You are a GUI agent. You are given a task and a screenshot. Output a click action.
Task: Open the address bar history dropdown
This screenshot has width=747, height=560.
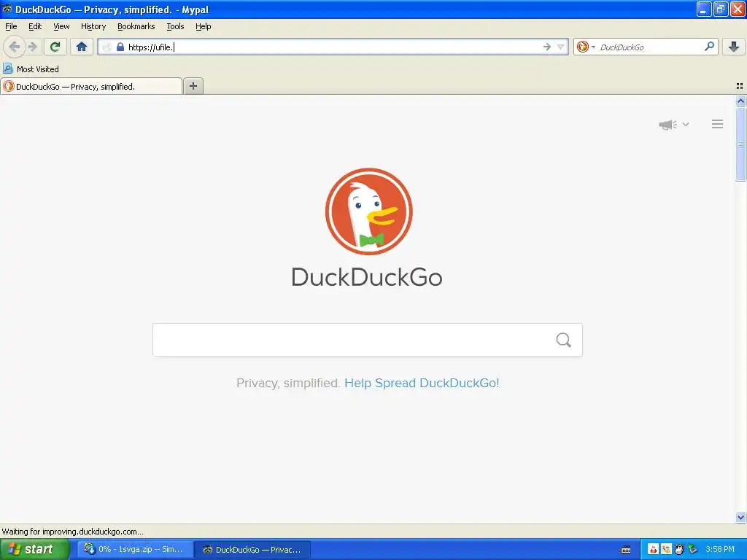coord(561,47)
